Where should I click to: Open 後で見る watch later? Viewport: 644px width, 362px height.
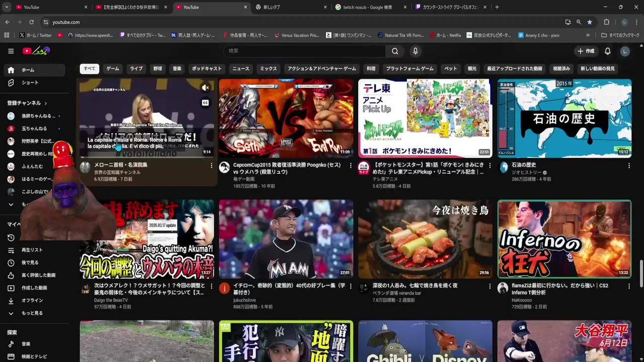tap(34, 262)
